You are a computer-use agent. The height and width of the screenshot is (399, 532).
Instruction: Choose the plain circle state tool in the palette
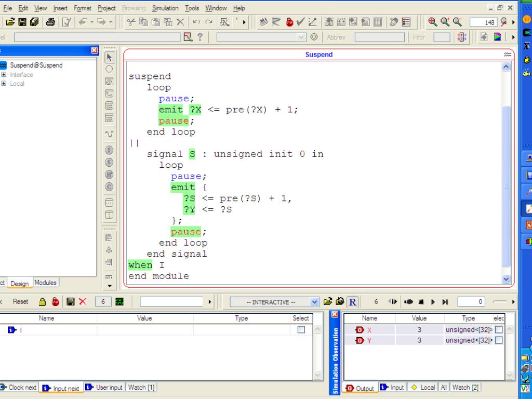coord(109,69)
